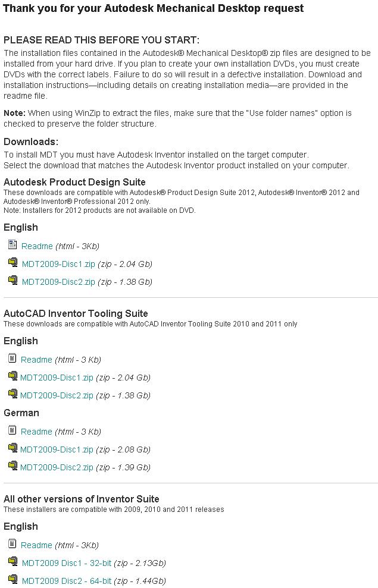Download the Product Design Suite MDT2009-Disc2.zip link
The height and width of the screenshot is (588, 378).
click(58, 282)
